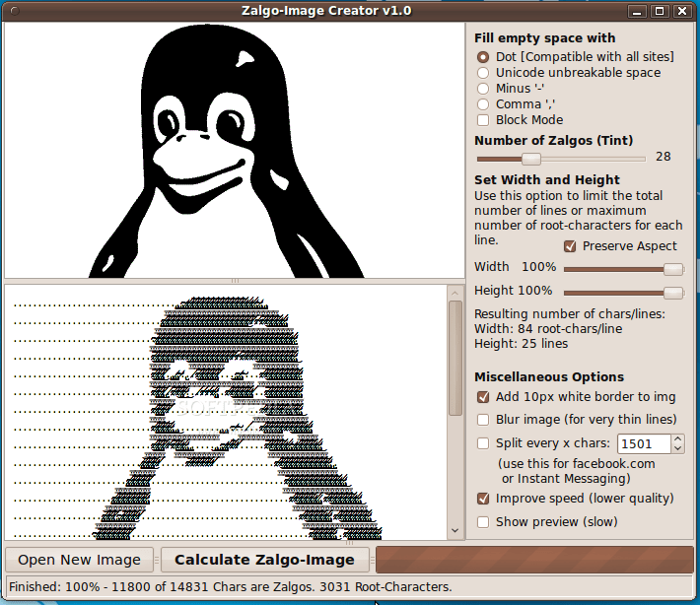Click the Number of Zalgos slider handle

pos(531,159)
